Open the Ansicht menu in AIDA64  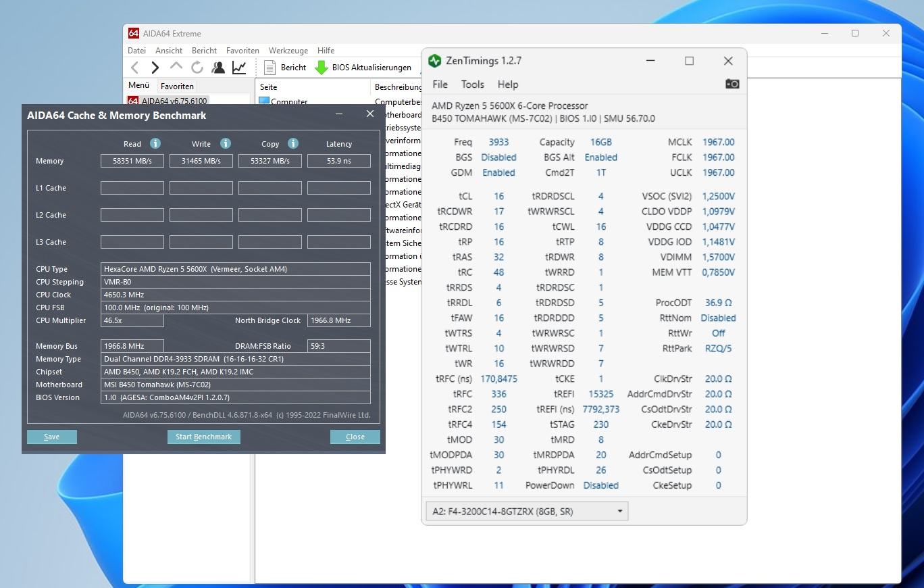point(169,50)
